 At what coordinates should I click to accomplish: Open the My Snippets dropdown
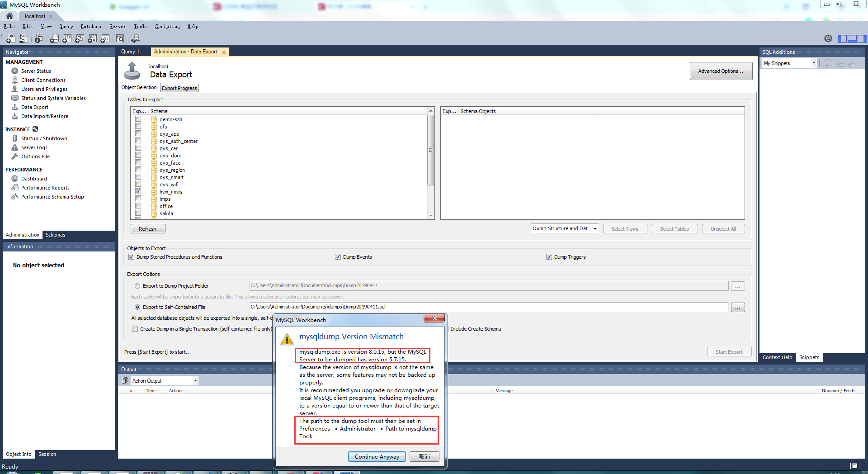[814, 63]
